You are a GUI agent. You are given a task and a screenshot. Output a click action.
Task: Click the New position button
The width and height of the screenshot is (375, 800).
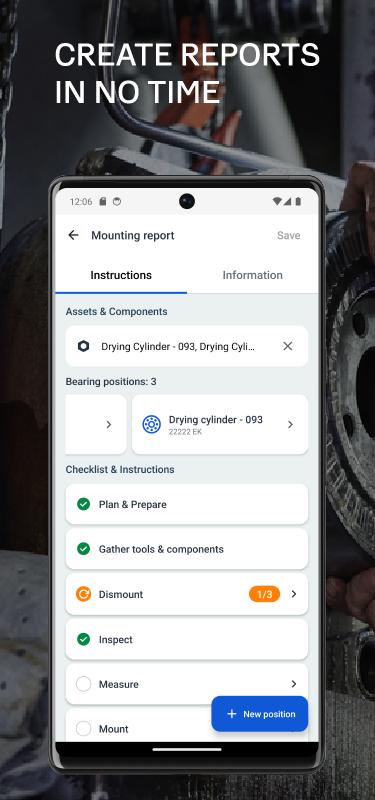click(x=260, y=714)
